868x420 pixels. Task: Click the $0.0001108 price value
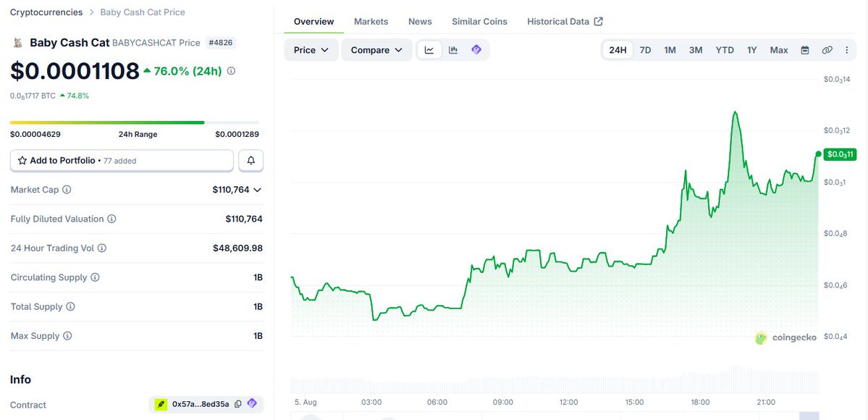click(75, 71)
